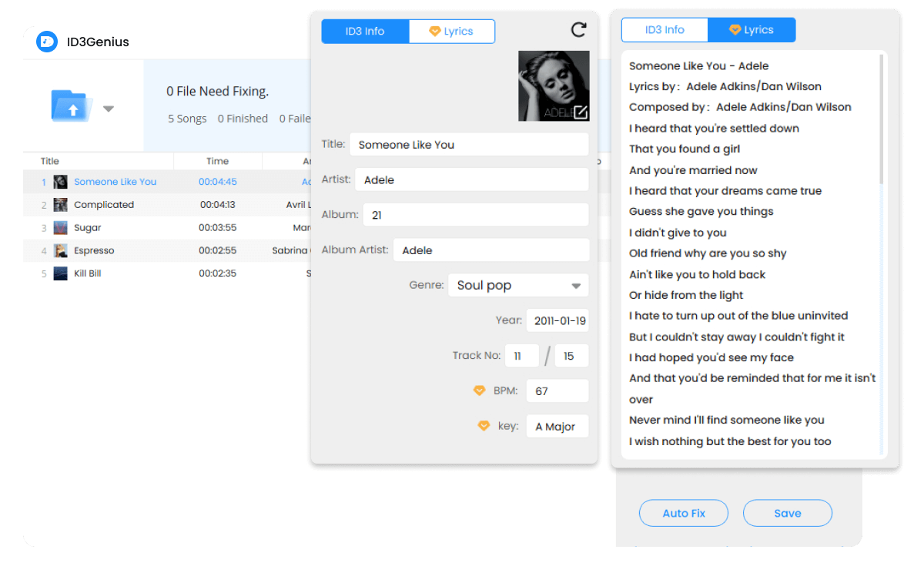Expand the import folder dropdown arrow

(109, 109)
